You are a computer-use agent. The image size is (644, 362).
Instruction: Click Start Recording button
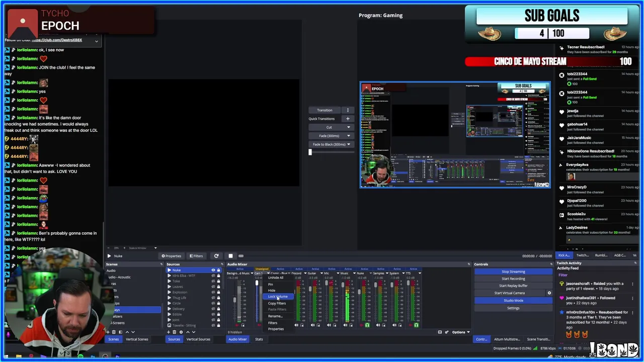coord(513,279)
